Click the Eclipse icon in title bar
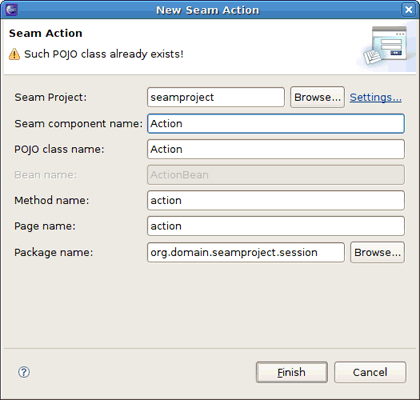 11,9
